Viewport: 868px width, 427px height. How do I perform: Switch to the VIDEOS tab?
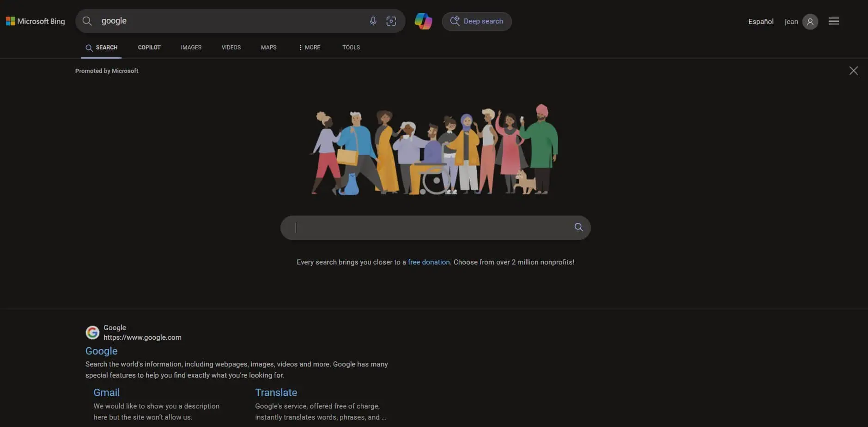tap(231, 48)
